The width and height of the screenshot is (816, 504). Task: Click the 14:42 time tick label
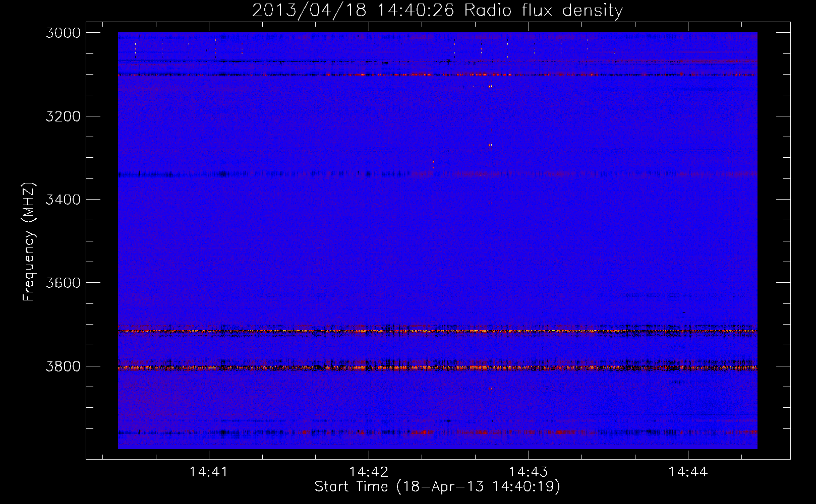[x=369, y=472]
